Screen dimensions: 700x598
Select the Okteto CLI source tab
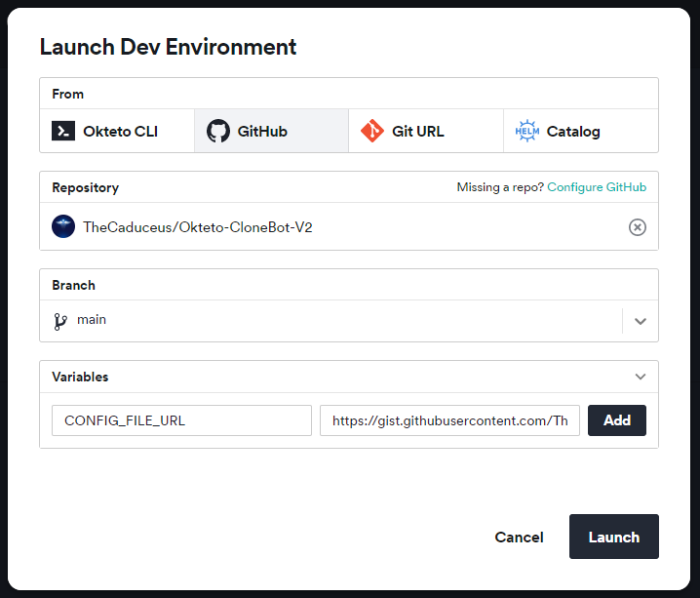(117, 132)
